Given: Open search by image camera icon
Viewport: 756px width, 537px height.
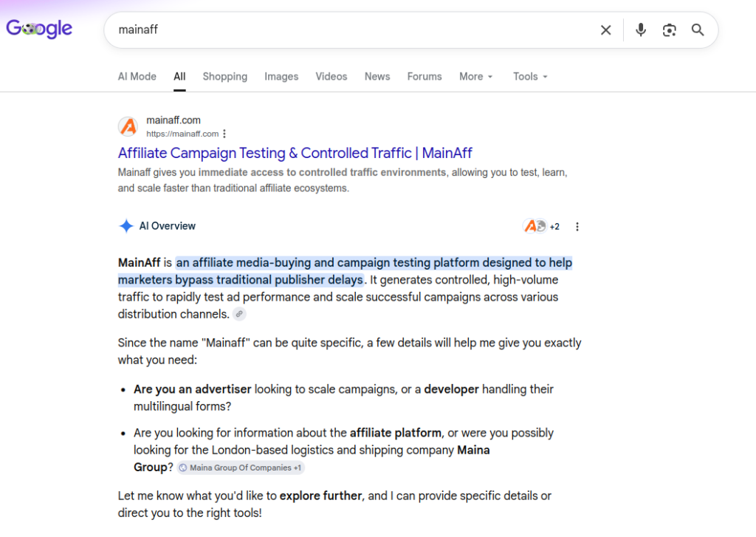Looking at the screenshot, I should pyautogui.click(x=669, y=30).
